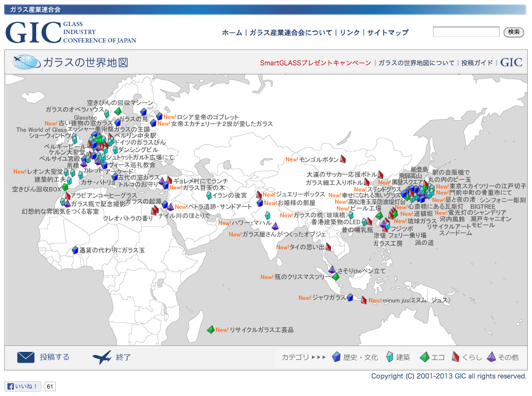Click the GIC Glass Industry Conference logo
Screen dimensions: 532x396
coord(71,32)
